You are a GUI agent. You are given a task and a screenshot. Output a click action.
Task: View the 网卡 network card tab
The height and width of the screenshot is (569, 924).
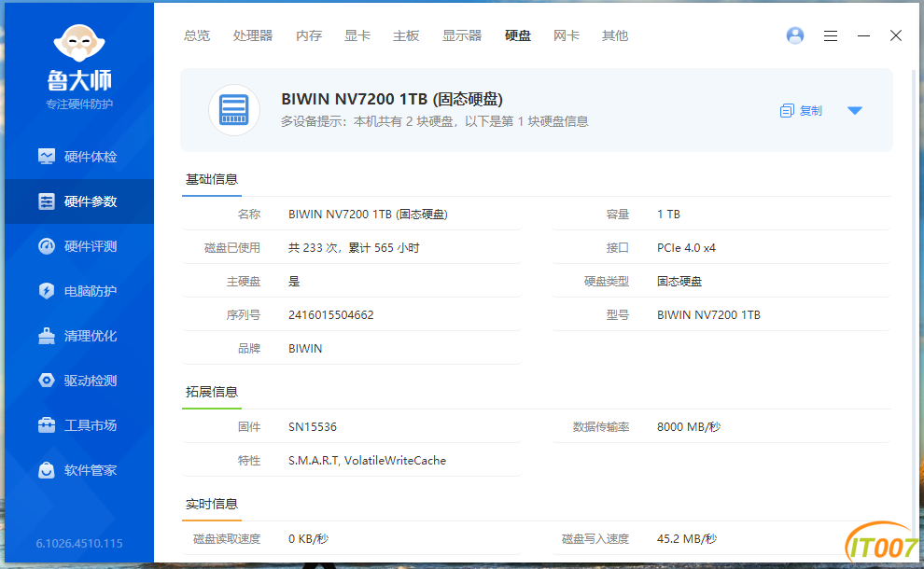coord(567,35)
